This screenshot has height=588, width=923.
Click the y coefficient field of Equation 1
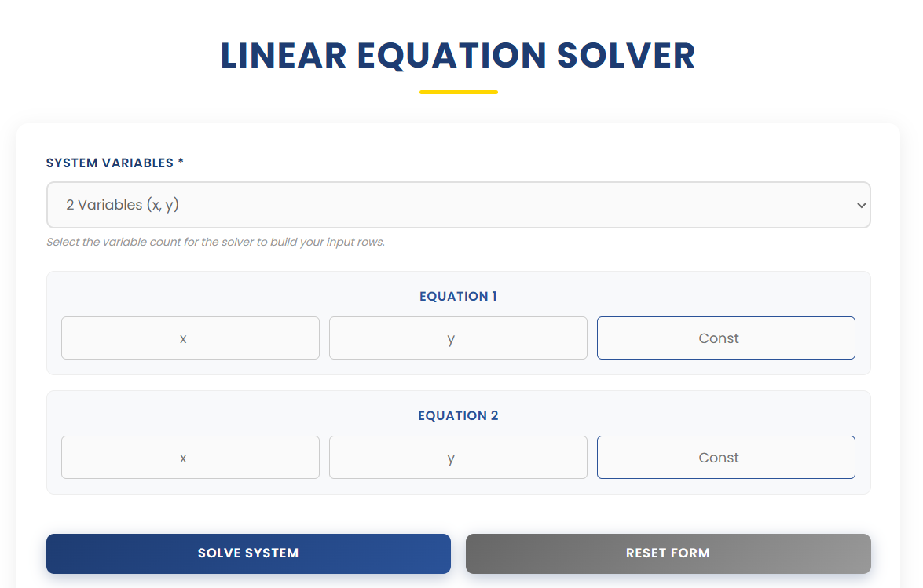tap(458, 338)
